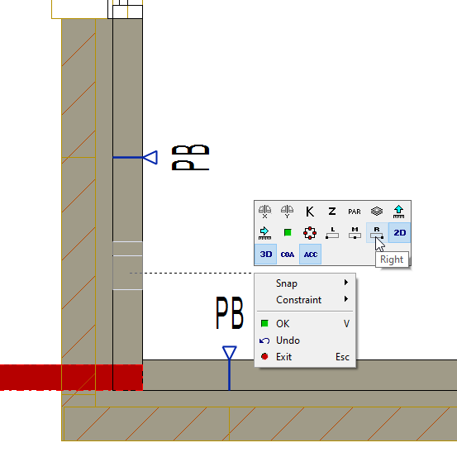Toggle the ACC option button
Screen dimensions: 457x476
tap(311, 254)
